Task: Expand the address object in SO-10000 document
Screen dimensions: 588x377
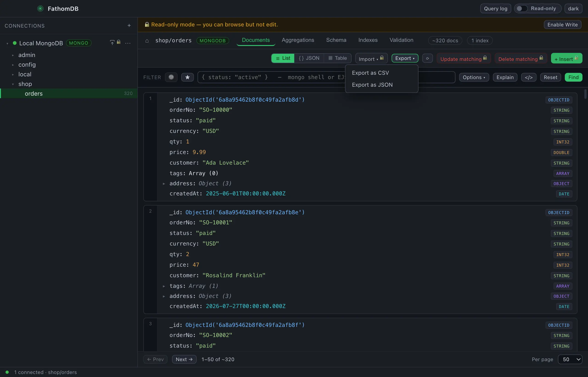Action: (x=164, y=184)
